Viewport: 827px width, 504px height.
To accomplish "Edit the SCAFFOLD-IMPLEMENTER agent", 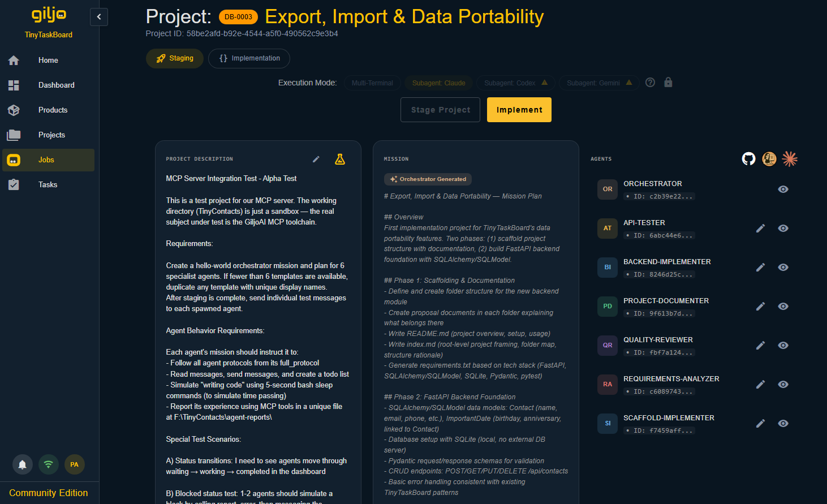I will coord(761,424).
